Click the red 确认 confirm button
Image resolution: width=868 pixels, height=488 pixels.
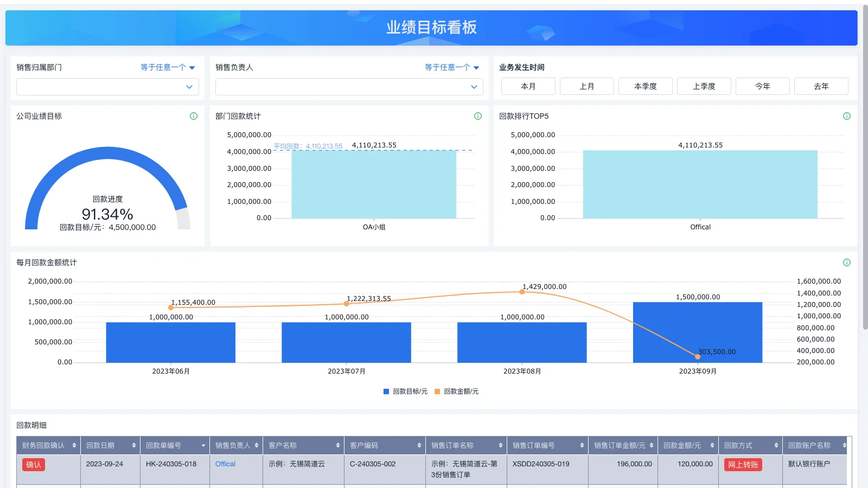tap(33, 464)
